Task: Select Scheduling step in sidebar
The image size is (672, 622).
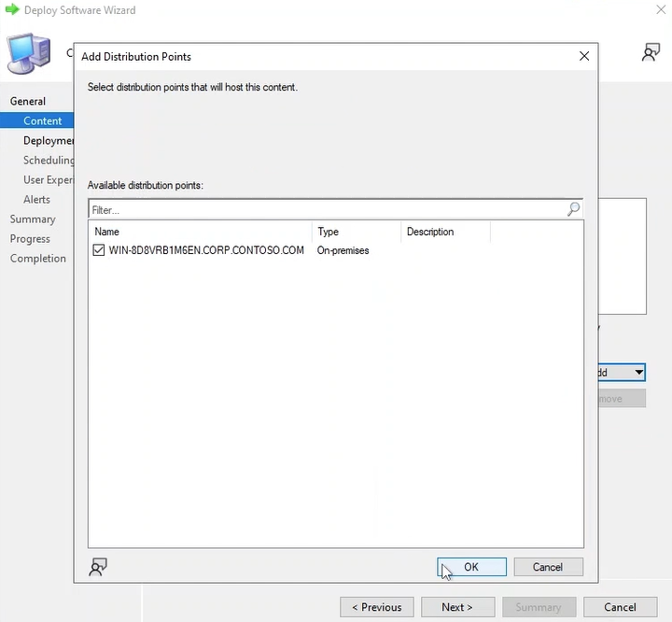Action: [x=48, y=160]
